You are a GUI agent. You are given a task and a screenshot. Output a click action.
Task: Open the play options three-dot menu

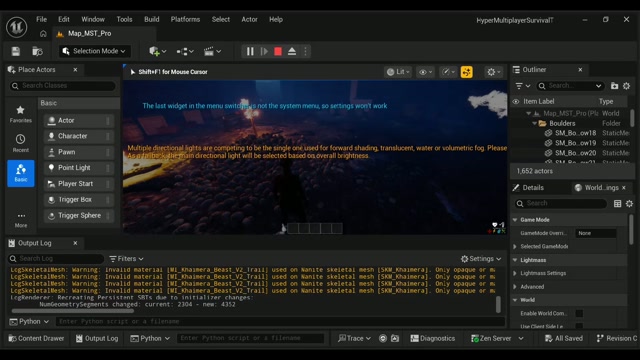(x=305, y=51)
